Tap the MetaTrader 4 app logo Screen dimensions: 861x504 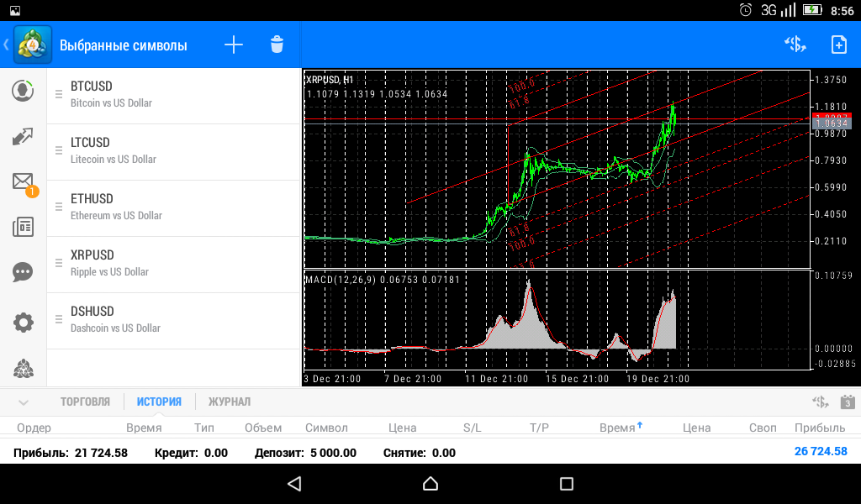tap(33, 45)
